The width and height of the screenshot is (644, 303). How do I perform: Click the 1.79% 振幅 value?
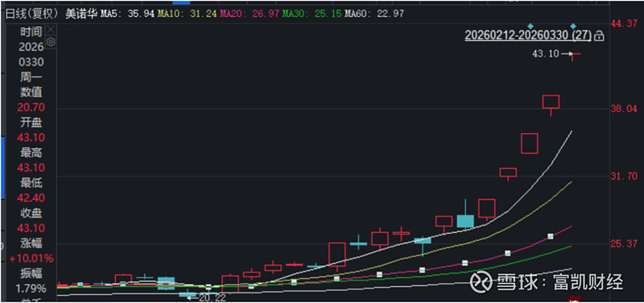(x=31, y=288)
